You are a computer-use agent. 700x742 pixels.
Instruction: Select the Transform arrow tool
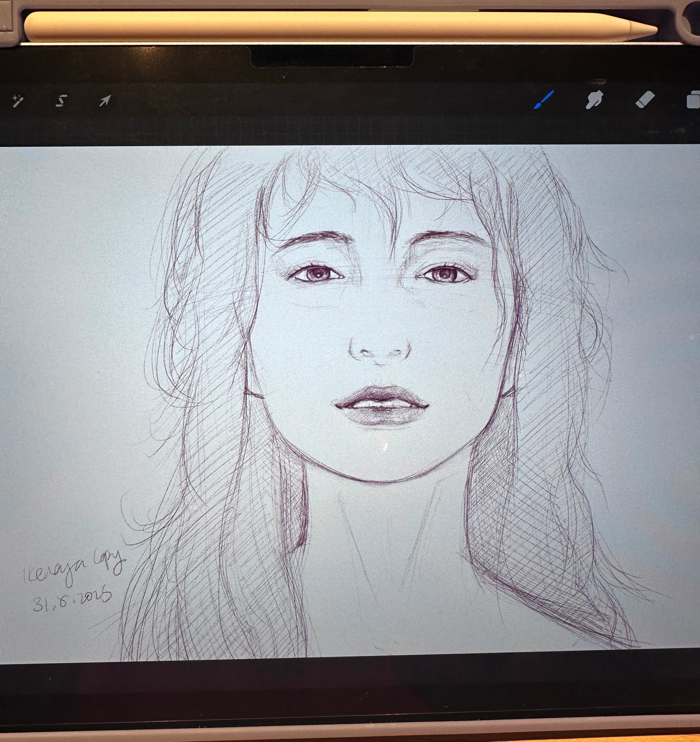point(105,100)
